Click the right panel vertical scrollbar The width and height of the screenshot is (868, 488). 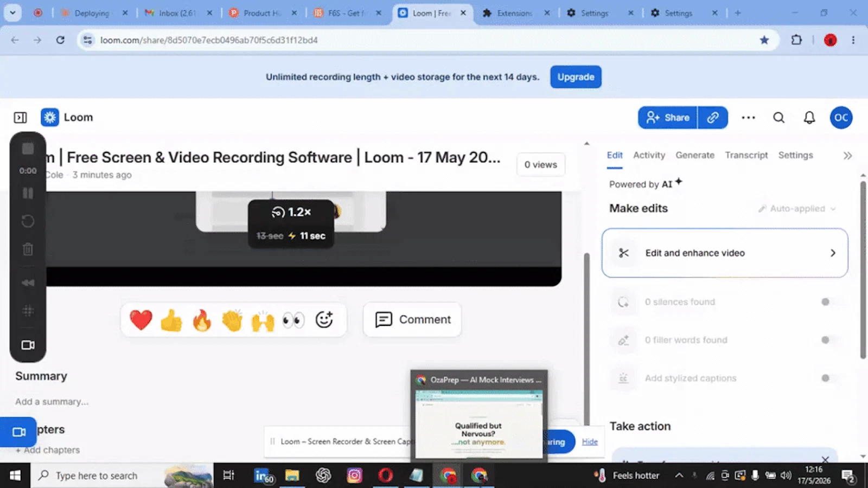(x=863, y=269)
